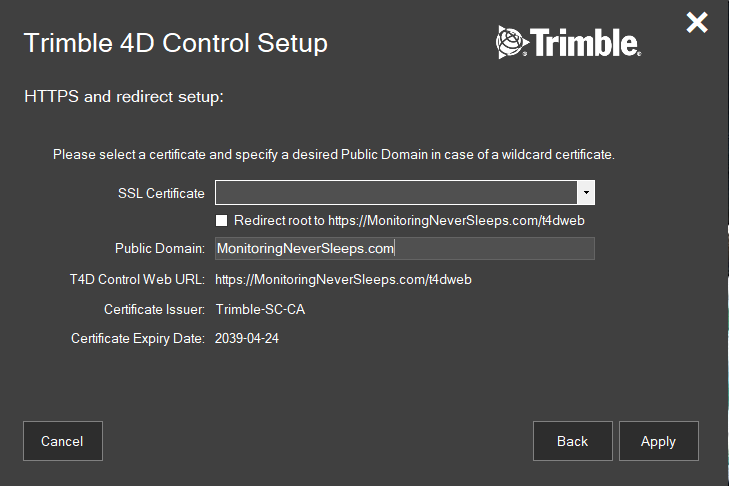Image resolution: width=729 pixels, height=486 pixels.
Task: Click the HTTPS and redirect setup heading
Action: (x=122, y=97)
